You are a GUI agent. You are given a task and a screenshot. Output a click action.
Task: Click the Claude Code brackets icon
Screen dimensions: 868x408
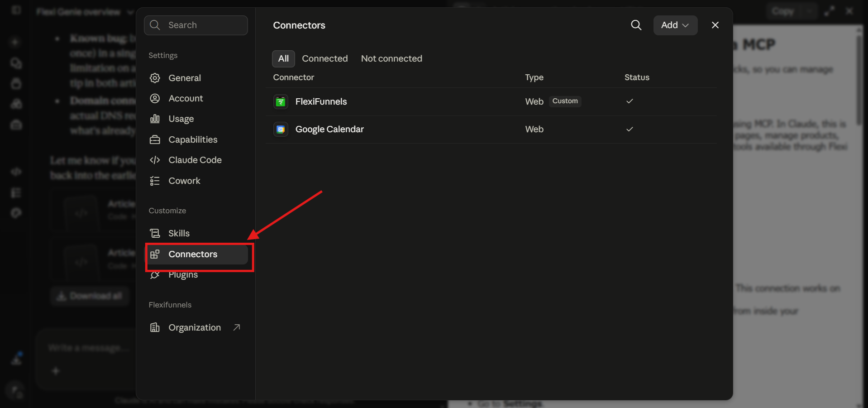click(155, 160)
